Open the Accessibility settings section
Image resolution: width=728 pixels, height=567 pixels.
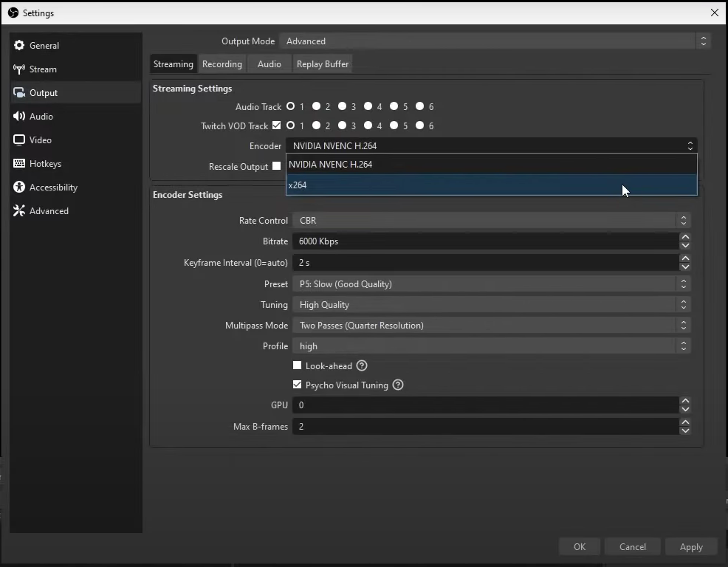[x=52, y=187]
